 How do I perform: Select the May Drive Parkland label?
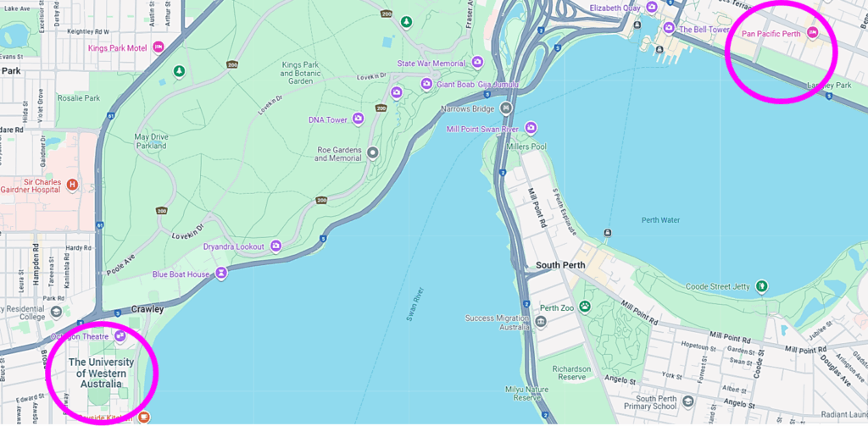151,141
